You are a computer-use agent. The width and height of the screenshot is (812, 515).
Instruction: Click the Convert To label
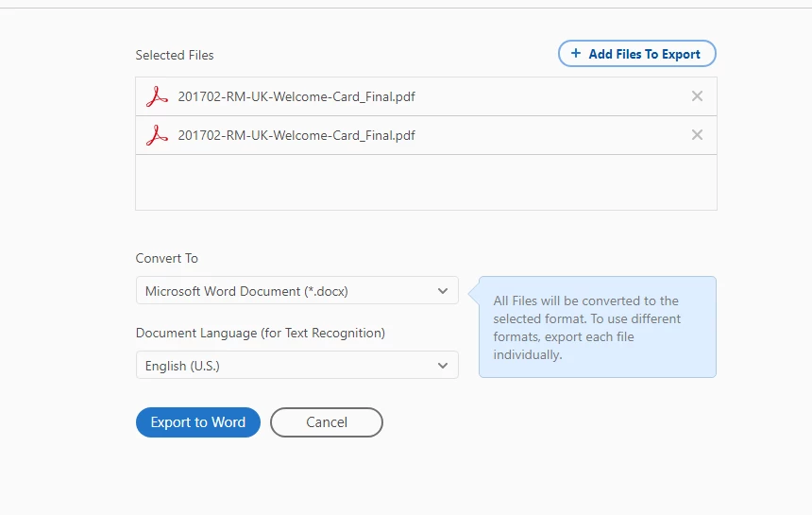point(167,259)
